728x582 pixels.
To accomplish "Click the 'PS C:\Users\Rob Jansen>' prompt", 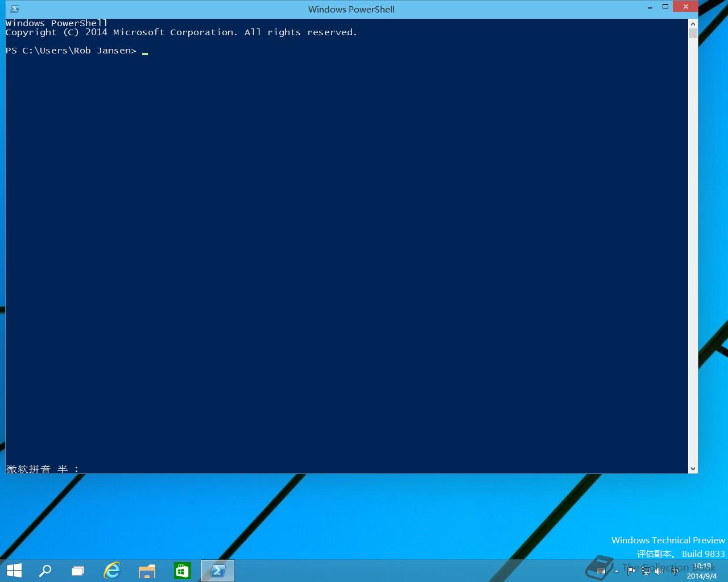I will pos(71,51).
